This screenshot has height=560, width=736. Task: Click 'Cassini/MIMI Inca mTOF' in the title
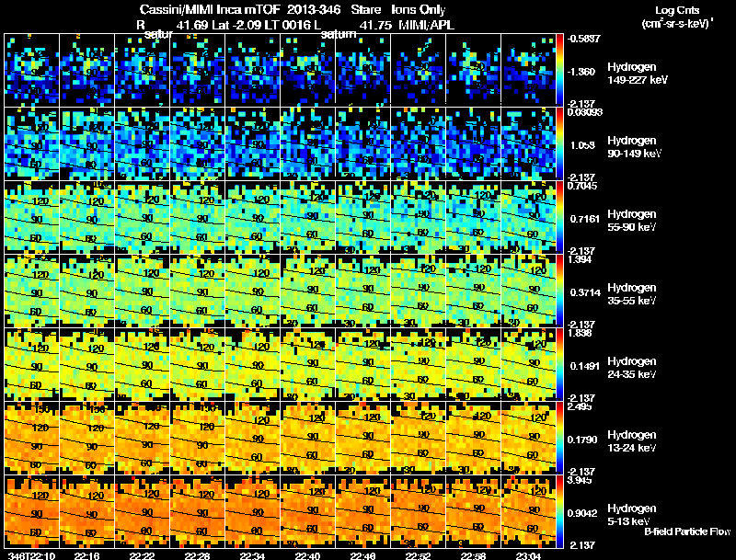coord(210,9)
